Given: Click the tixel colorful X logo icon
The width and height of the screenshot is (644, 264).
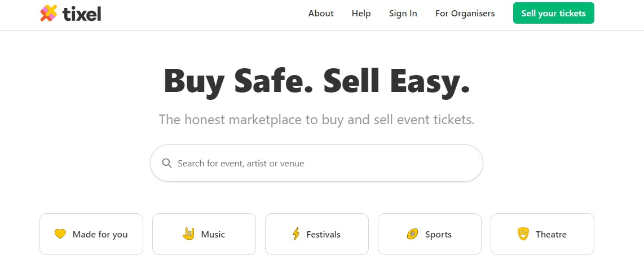Looking at the screenshot, I should [48, 13].
